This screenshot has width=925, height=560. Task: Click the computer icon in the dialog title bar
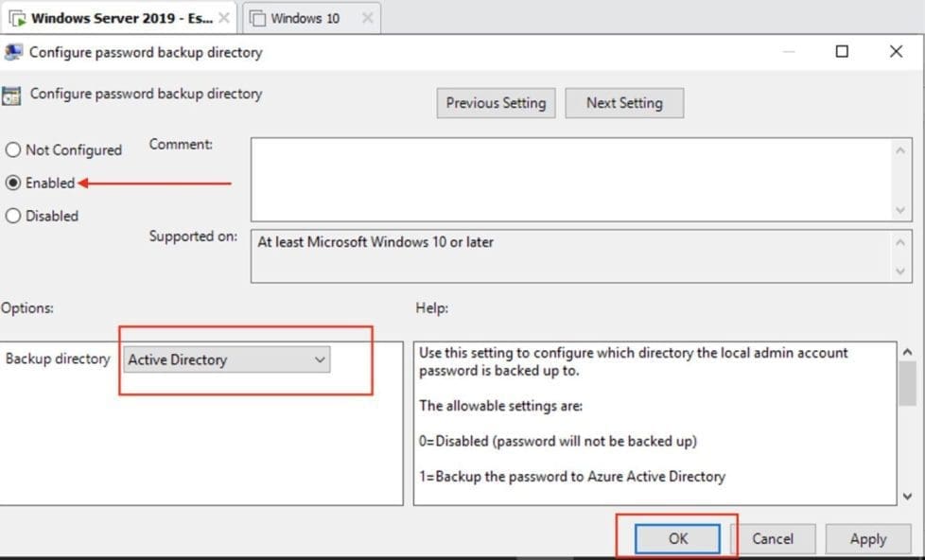(13, 53)
